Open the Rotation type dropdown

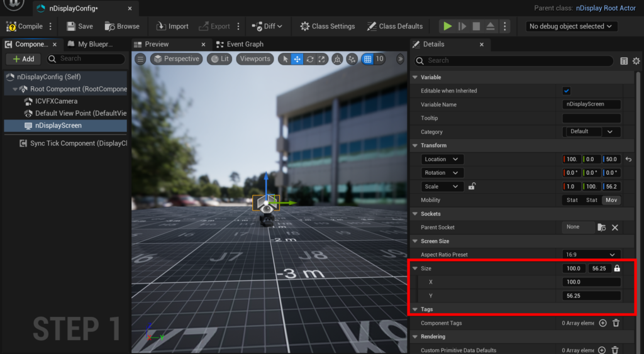click(x=442, y=173)
